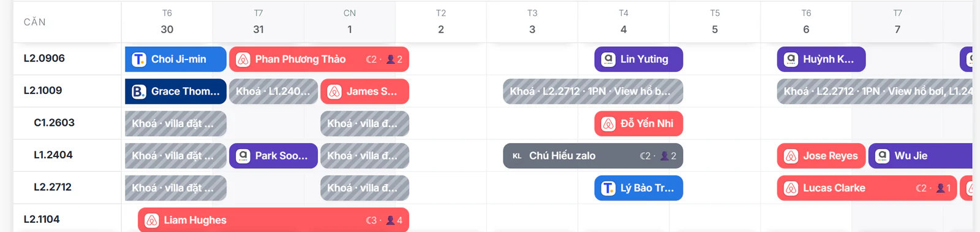Open the Huỳnh K... booking block
This screenshot has width=980, height=232.
click(821, 60)
